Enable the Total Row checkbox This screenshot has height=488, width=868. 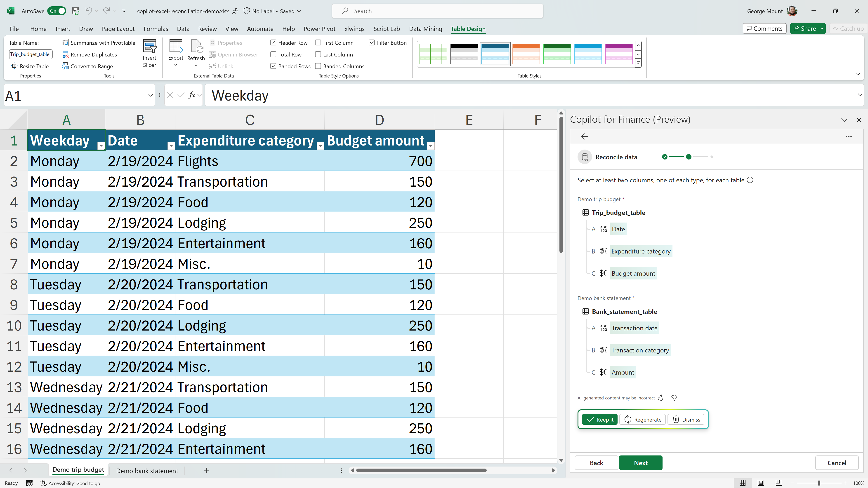coord(273,54)
